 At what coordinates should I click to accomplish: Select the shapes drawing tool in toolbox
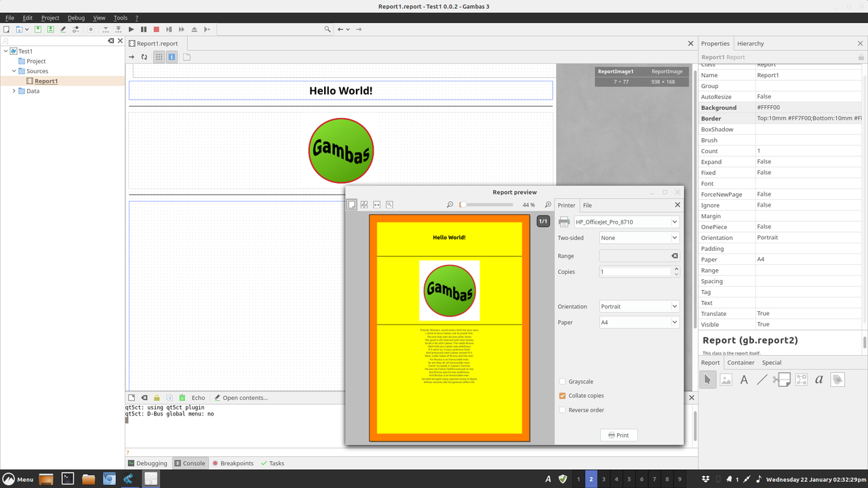point(837,380)
